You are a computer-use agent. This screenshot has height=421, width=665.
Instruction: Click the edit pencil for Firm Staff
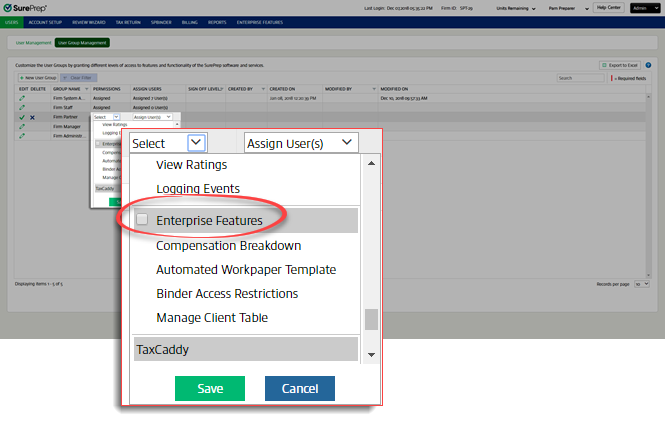(x=21, y=108)
